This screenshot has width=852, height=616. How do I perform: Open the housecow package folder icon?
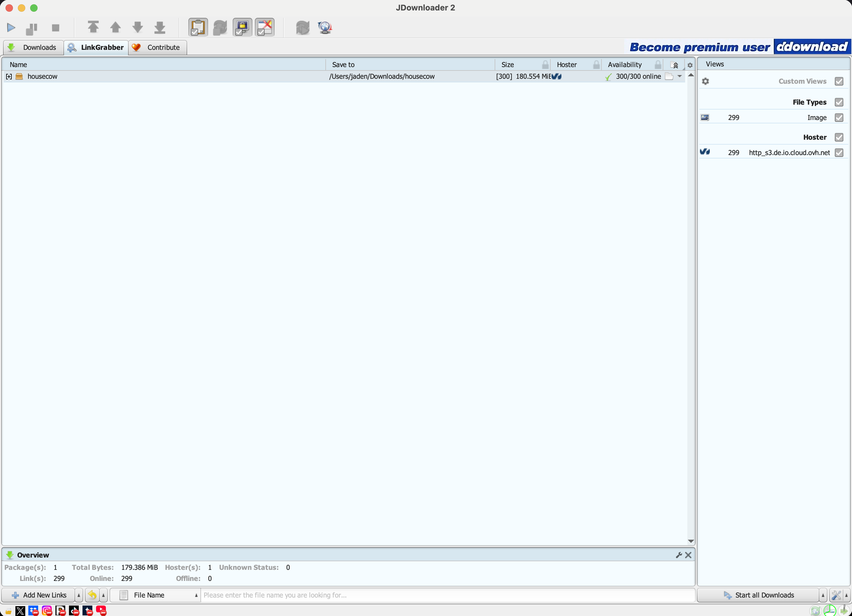[x=669, y=77]
